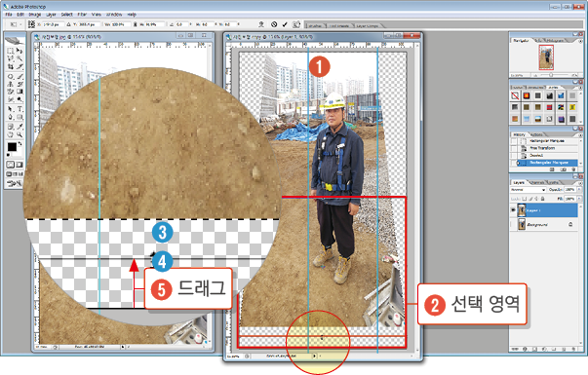This screenshot has width=588, height=375.
Task: Delete layer with Layers panel trash
Action: pyautogui.click(x=573, y=349)
